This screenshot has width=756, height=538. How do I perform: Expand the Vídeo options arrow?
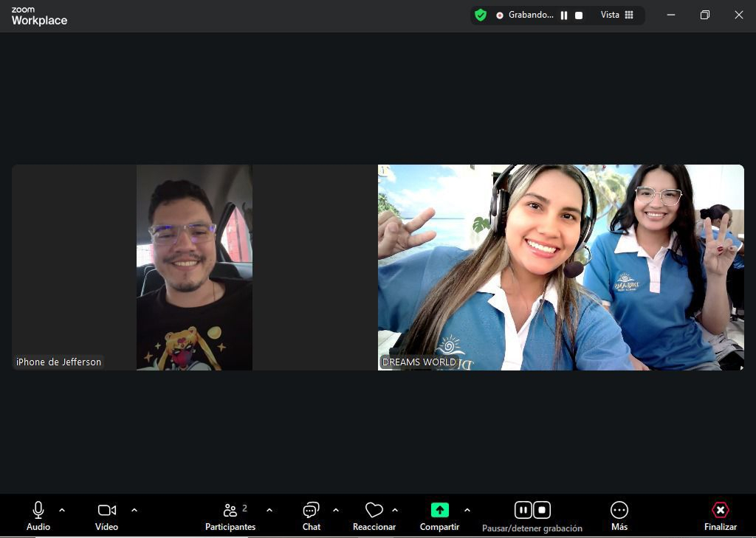[x=134, y=510]
